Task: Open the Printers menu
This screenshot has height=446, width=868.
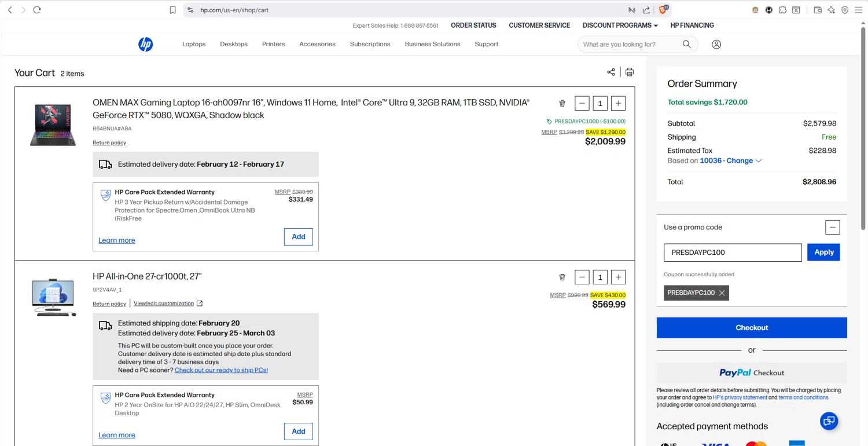Action: pyautogui.click(x=273, y=44)
